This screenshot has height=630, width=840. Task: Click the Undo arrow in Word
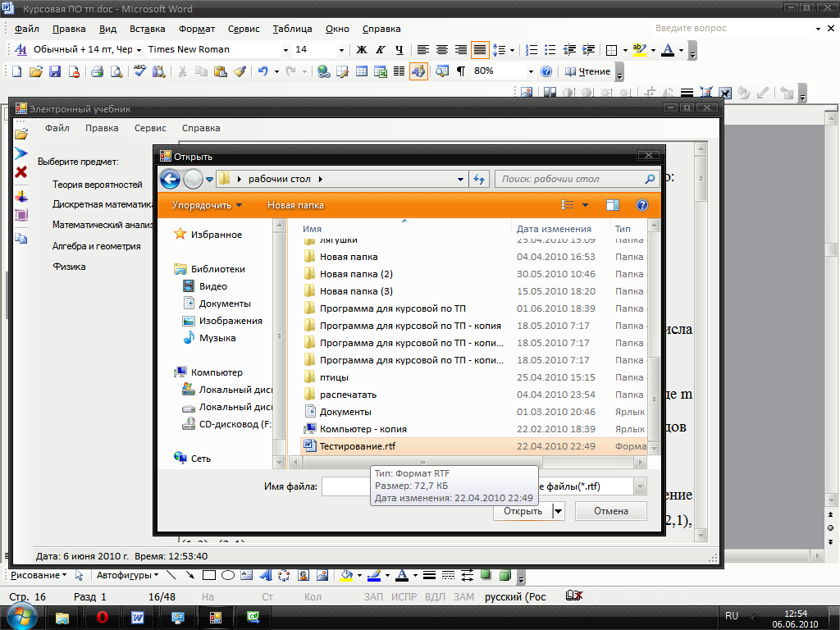click(263, 71)
